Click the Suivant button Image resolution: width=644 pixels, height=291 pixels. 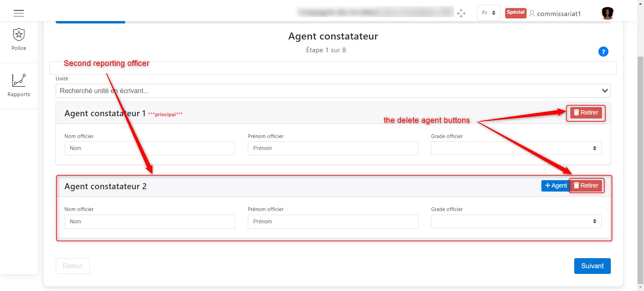coord(592,266)
